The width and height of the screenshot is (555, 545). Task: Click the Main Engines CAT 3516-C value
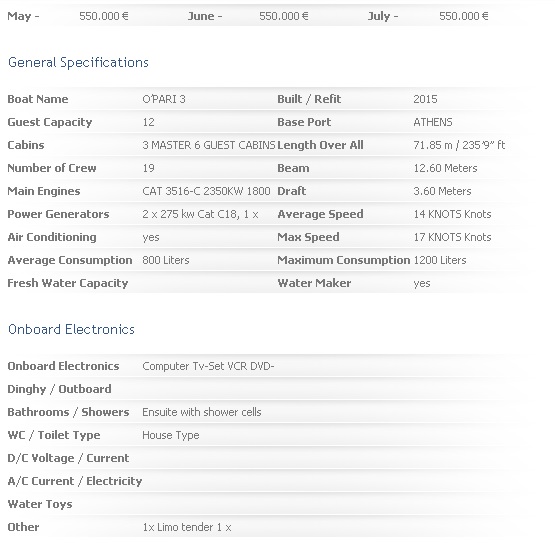tap(206, 191)
